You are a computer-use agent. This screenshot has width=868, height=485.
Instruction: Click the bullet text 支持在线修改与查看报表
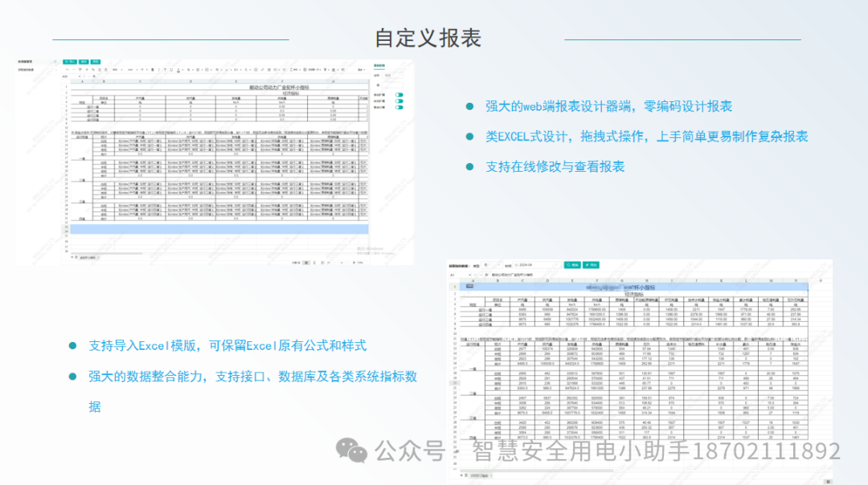[555, 166]
